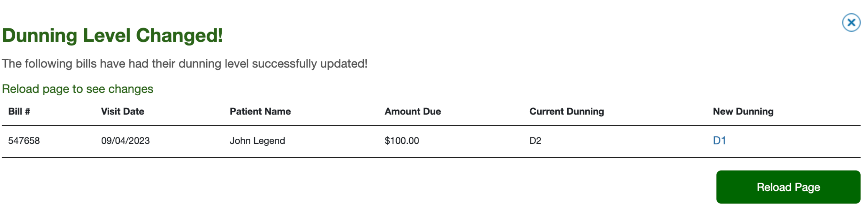Click the Amount Due column header
The width and height of the screenshot is (868, 220).
click(x=413, y=111)
